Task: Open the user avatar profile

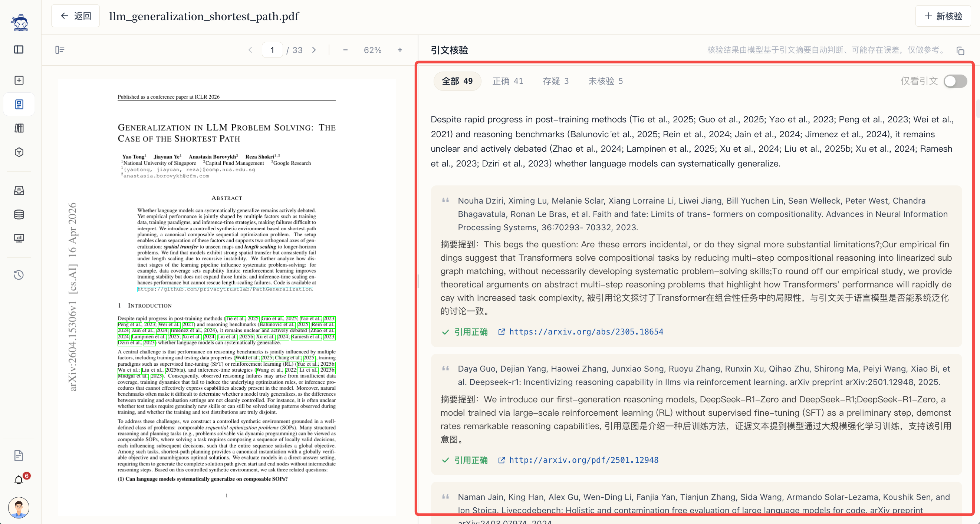Action: [19, 507]
